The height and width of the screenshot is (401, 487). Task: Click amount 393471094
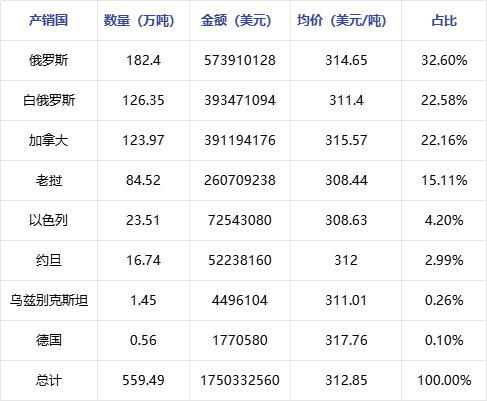[240, 100]
